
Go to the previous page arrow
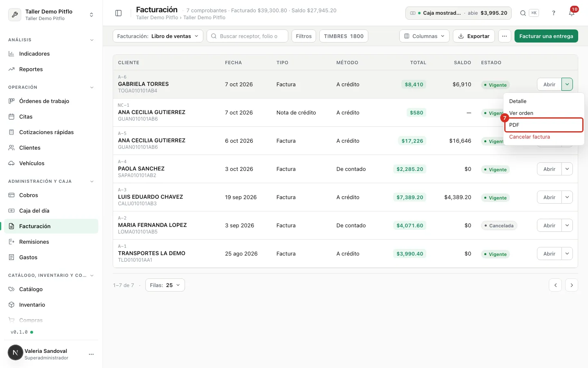click(x=555, y=285)
